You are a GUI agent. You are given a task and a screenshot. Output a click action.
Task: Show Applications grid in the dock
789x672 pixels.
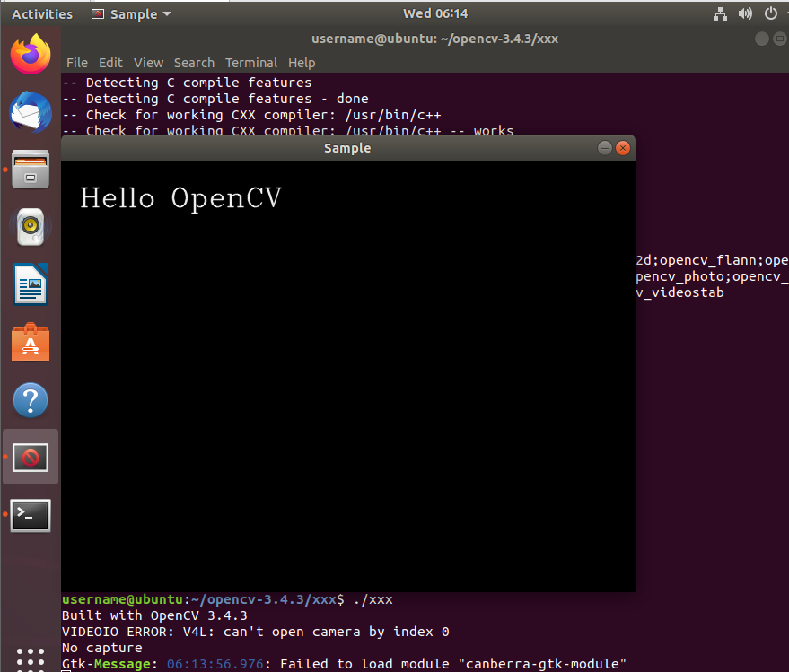click(31, 659)
